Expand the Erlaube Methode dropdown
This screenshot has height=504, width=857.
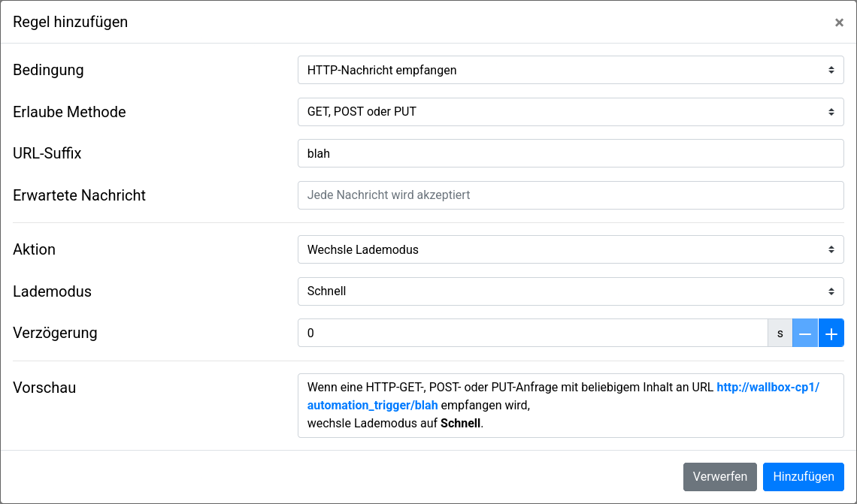point(571,112)
